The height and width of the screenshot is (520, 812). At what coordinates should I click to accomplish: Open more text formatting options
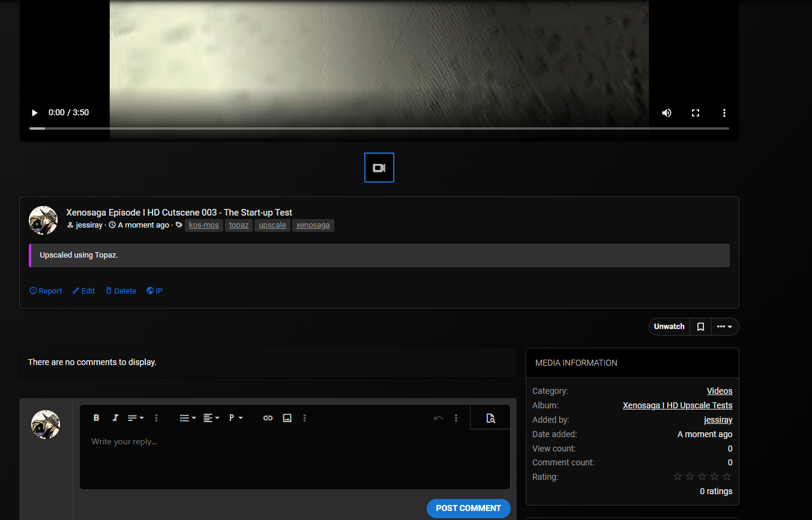point(157,418)
